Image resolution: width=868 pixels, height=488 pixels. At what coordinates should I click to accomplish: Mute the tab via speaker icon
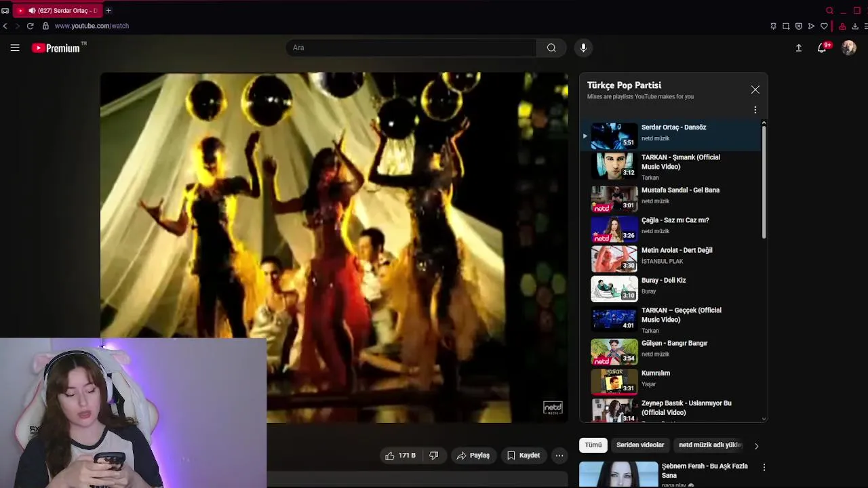32,11
